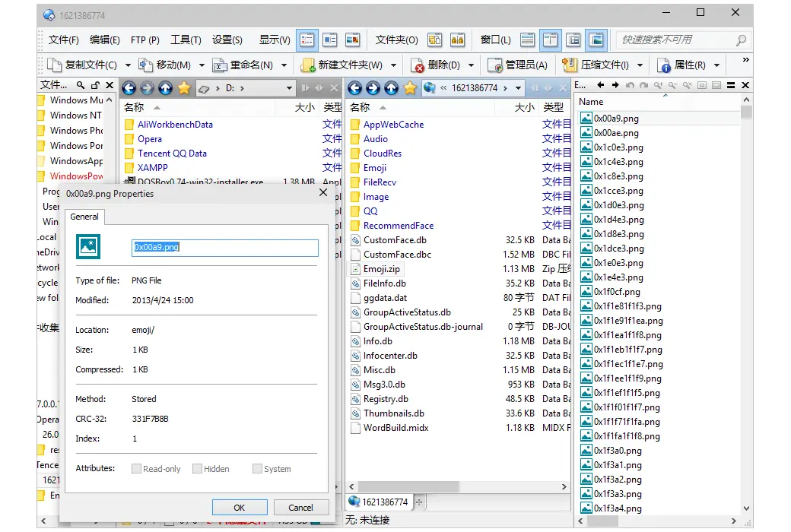Select the General tab in Properties dialog

pos(84,217)
